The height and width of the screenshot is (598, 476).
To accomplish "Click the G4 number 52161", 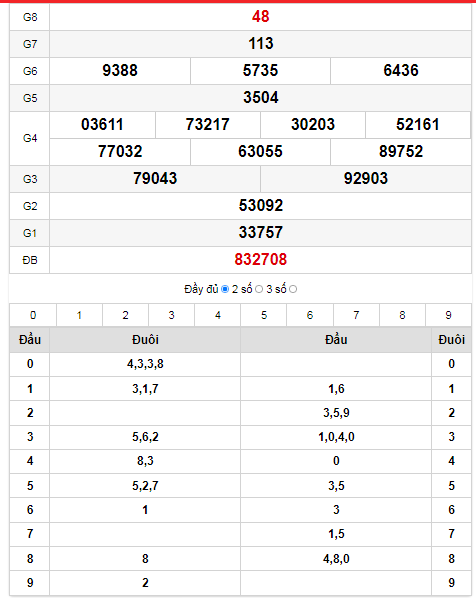I will click(x=418, y=125).
